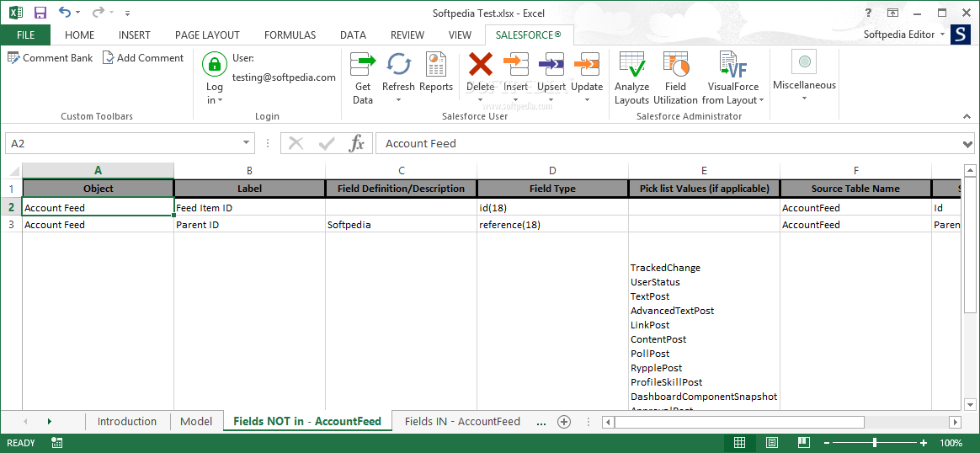
Task: Click Add Comment in Custom Toolbars
Action: click(x=143, y=57)
